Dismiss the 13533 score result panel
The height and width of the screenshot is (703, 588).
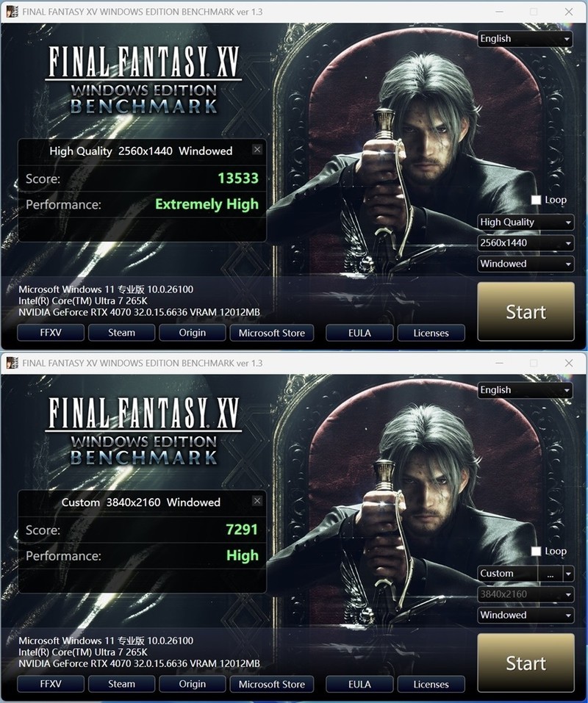pyautogui.click(x=257, y=149)
